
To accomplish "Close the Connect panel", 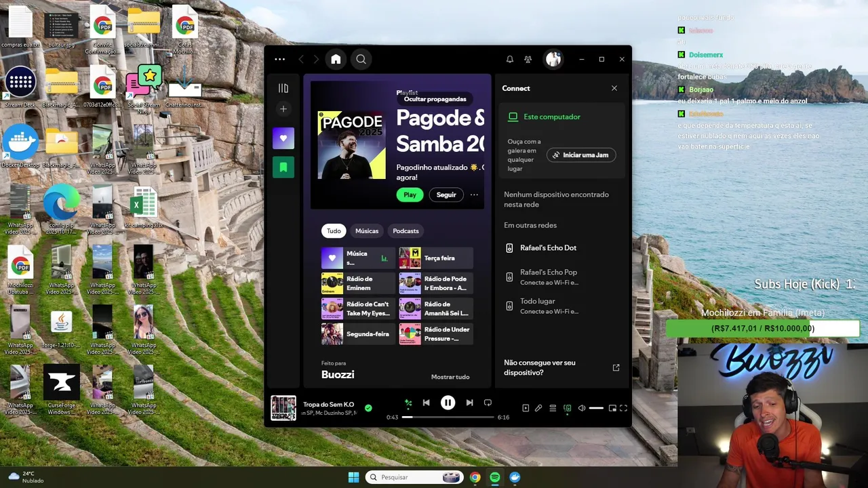I will tap(614, 88).
